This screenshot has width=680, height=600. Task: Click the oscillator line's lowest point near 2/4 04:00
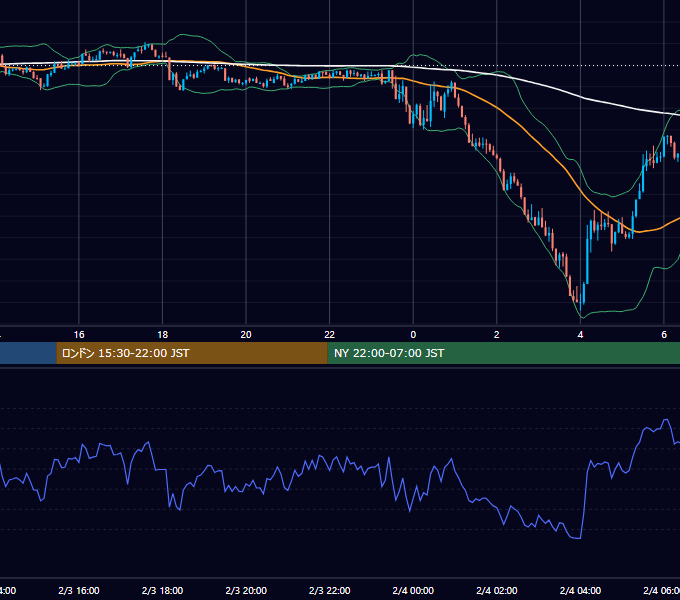[x=578, y=538]
